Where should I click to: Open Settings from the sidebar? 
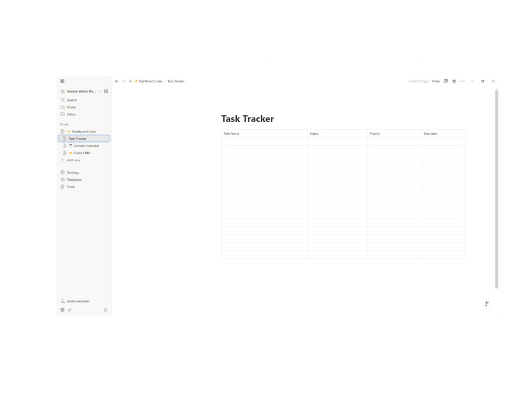(x=84, y=173)
